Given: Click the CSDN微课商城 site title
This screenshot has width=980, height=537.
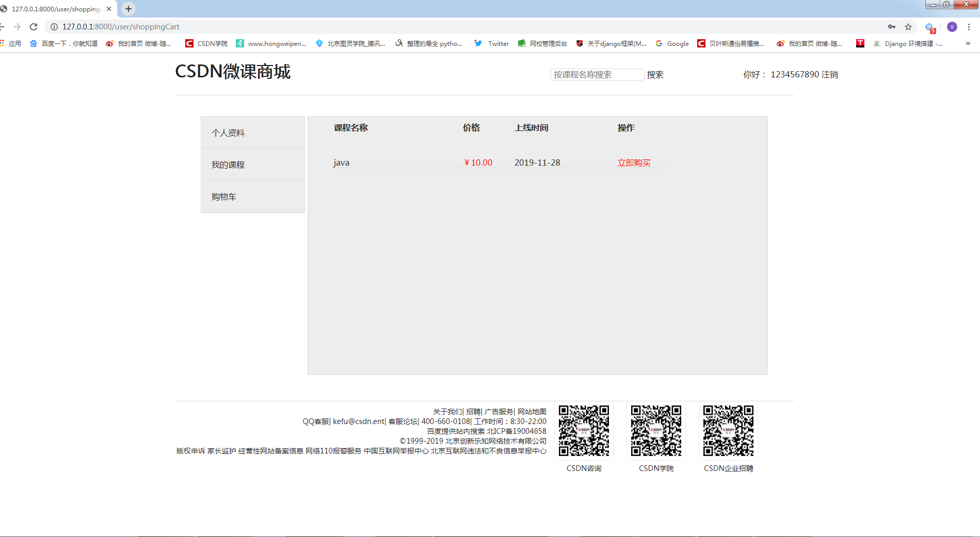Looking at the screenshot, I should (233, 71).
